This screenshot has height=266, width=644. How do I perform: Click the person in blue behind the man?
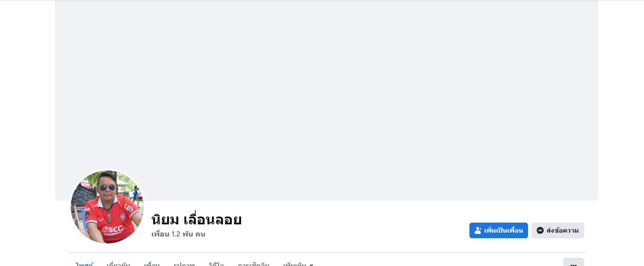point(135,196)
